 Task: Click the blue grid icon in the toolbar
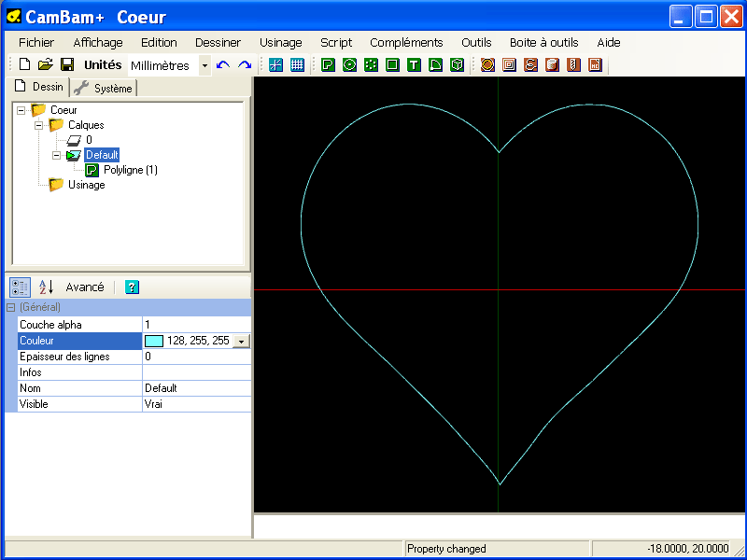point(297,64)
